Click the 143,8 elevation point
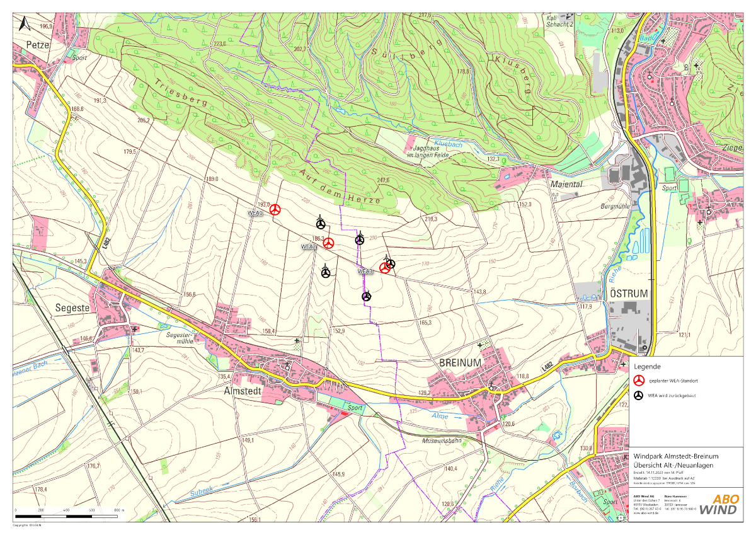This screenshot has height=535, width=756. pos(480,292)
